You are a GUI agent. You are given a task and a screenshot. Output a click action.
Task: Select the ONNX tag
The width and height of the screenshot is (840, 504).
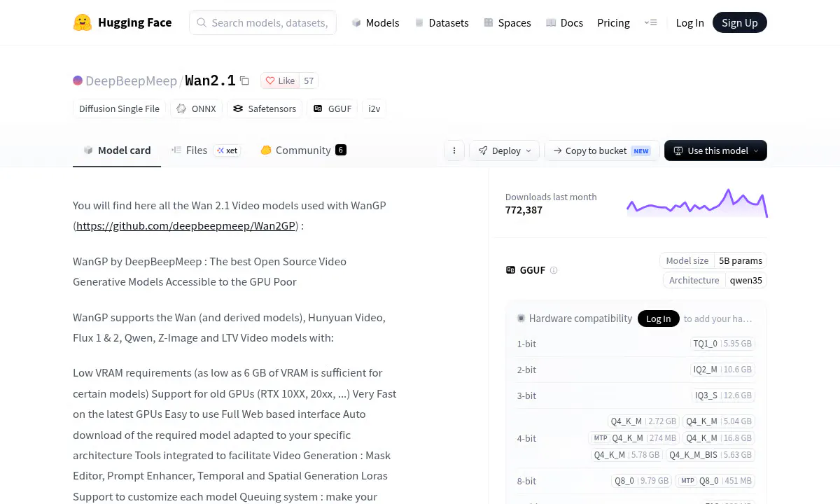[x=196, y=108]
